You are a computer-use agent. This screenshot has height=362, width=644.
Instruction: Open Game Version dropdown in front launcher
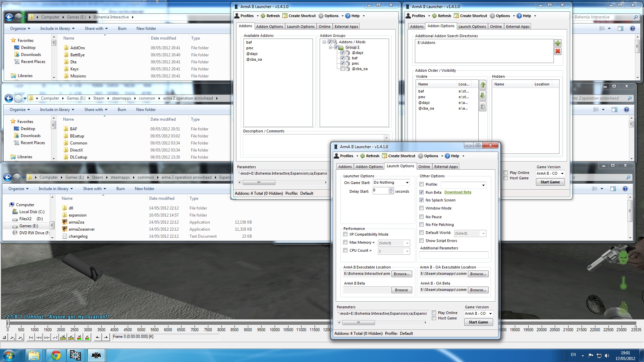click(x=479, y=314)
